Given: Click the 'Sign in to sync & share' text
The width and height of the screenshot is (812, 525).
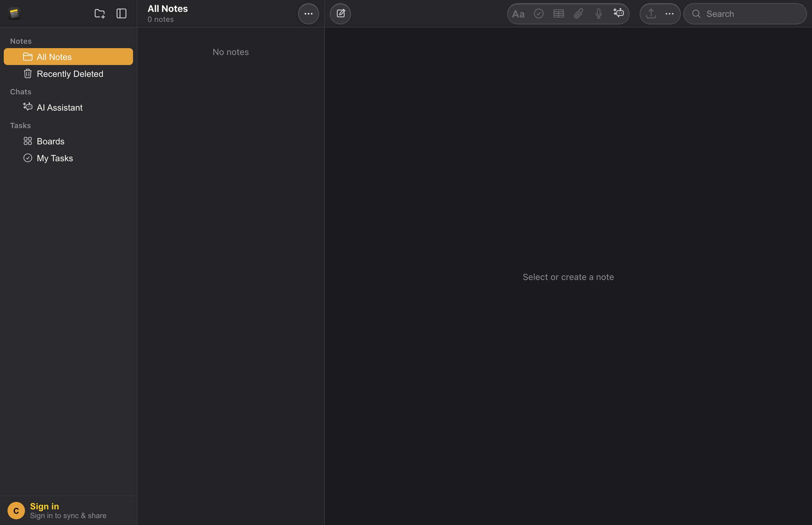Looking at the screenshot, I should click(68, 515).
